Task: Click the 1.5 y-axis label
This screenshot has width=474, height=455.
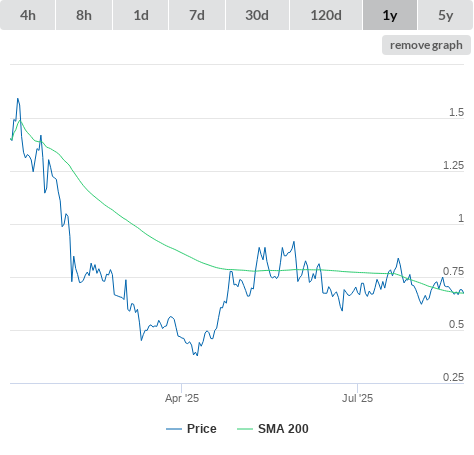Action: click(456, 112)
